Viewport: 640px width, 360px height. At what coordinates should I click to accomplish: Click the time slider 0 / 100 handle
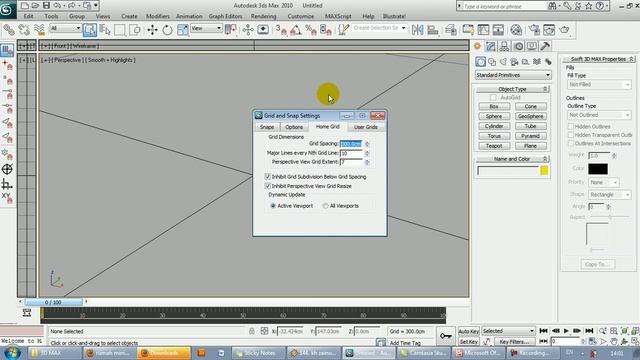click(53, 302)
